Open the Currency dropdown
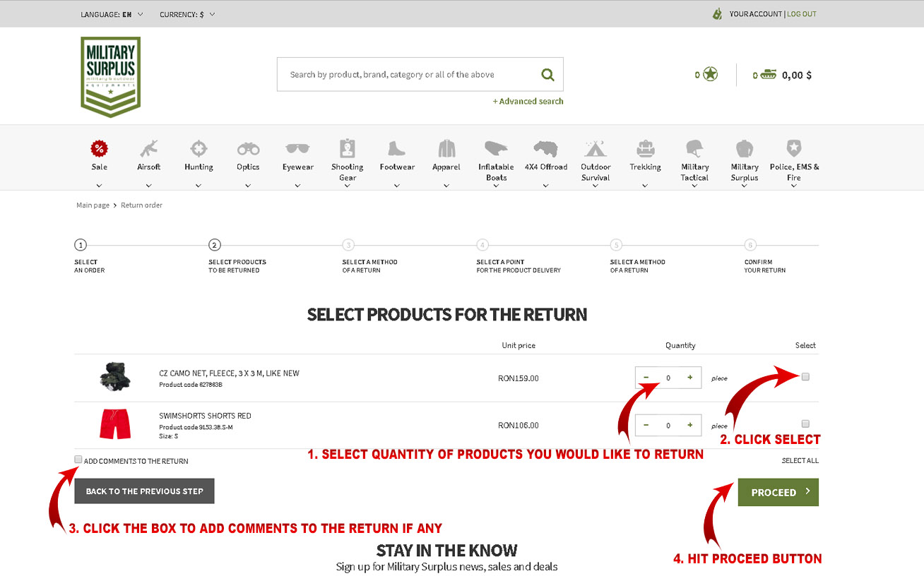924x576 pixels. coord(187,14)
